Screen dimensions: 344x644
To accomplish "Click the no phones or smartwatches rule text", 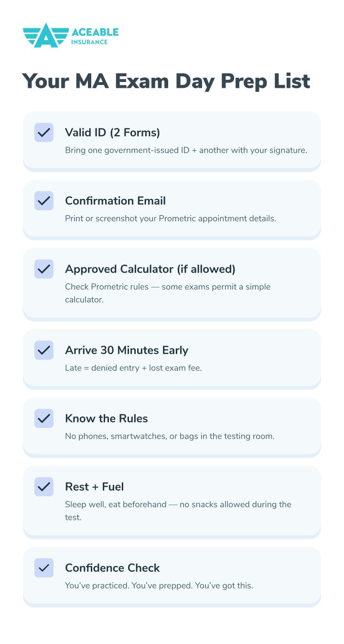I will (170, 436).
